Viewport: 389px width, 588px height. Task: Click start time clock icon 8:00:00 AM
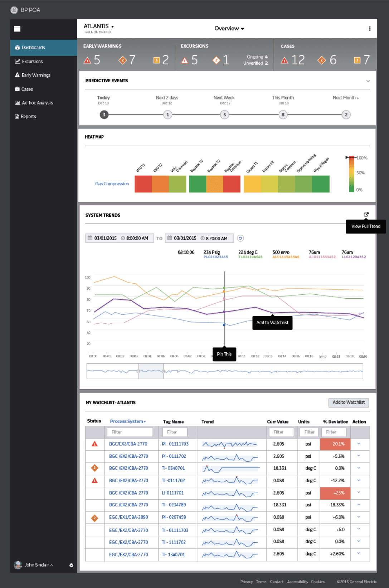click(123, 238)
